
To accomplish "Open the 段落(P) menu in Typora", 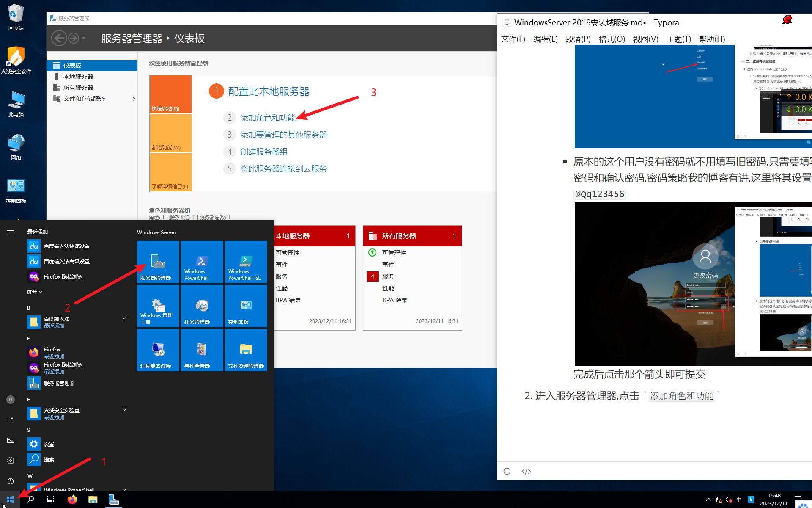I will point(578,39).
